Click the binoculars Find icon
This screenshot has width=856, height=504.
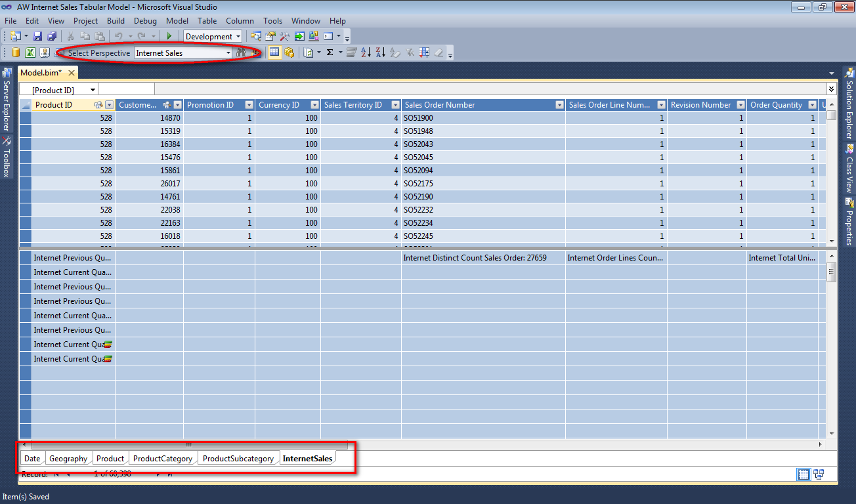pos(241,52)
